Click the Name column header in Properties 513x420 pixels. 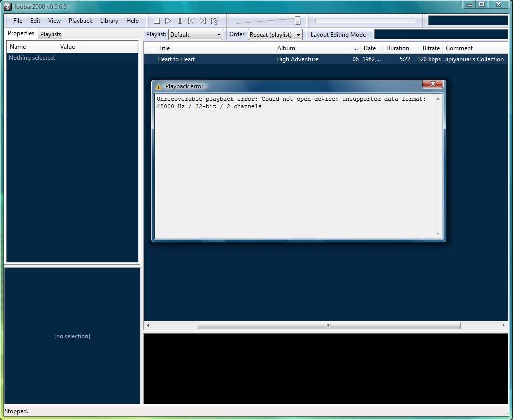(32, 47)
